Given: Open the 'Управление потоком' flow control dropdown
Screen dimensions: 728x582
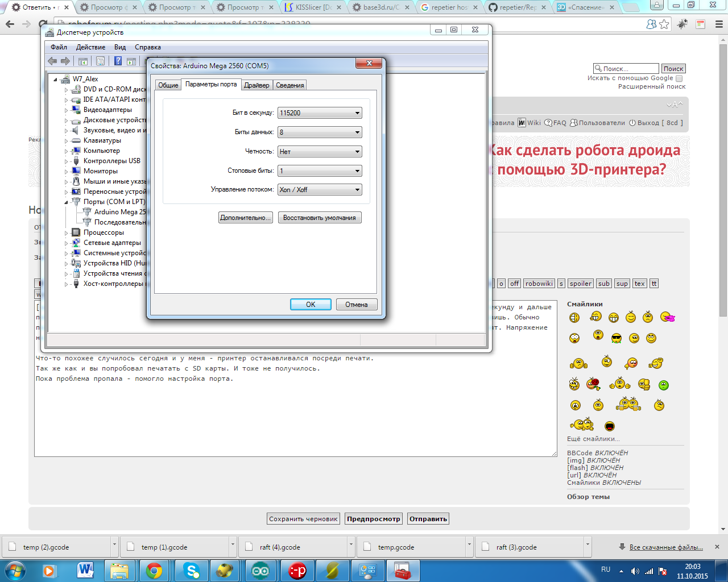Looking at the screenshot, I should [x=319, y=190].
